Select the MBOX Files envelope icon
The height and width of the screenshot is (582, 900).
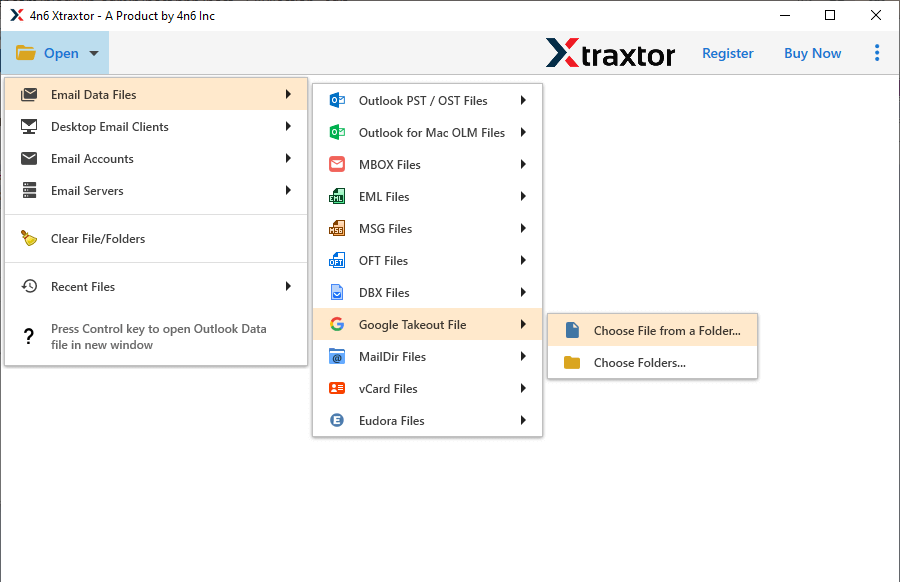coord(337,164)
